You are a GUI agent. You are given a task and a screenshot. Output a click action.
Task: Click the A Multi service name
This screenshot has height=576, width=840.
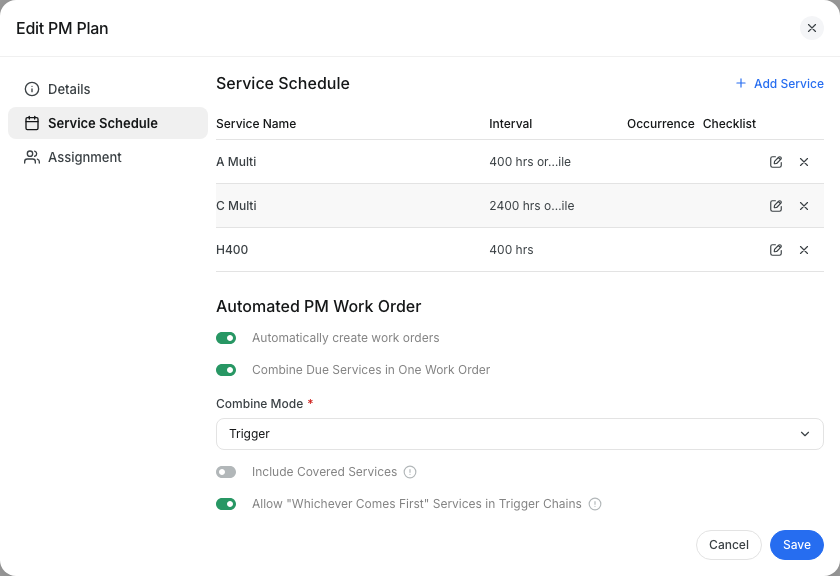[x=236, y=162]
